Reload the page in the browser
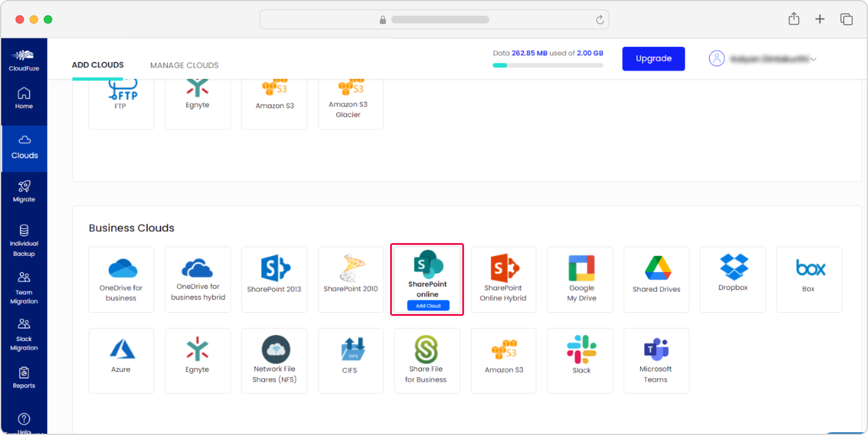This screenshot has height=435, width=868. 599,20
